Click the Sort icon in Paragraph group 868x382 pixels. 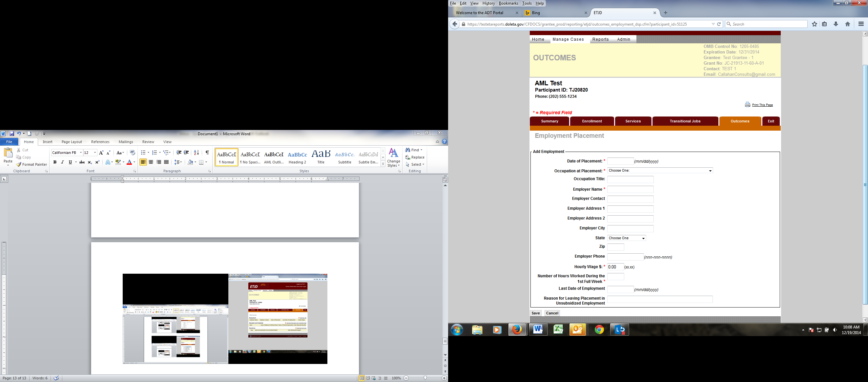pyautogui.click(x=196, y=153)
